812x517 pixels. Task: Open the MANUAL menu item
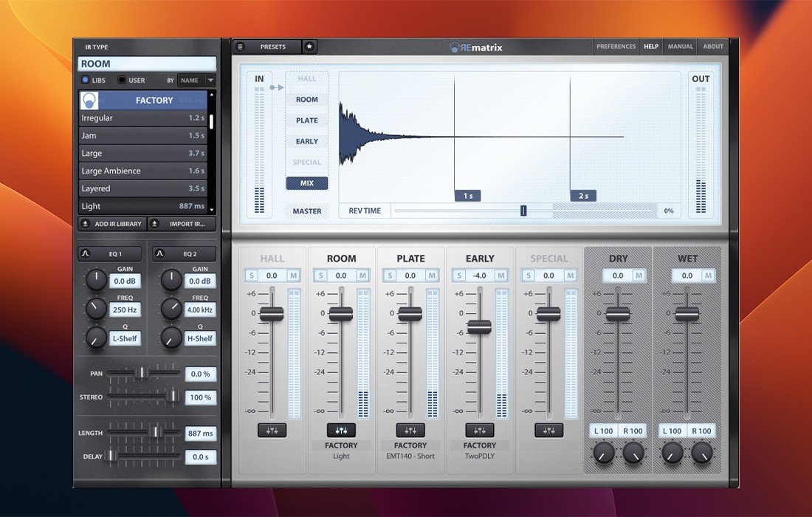point(680,47)
